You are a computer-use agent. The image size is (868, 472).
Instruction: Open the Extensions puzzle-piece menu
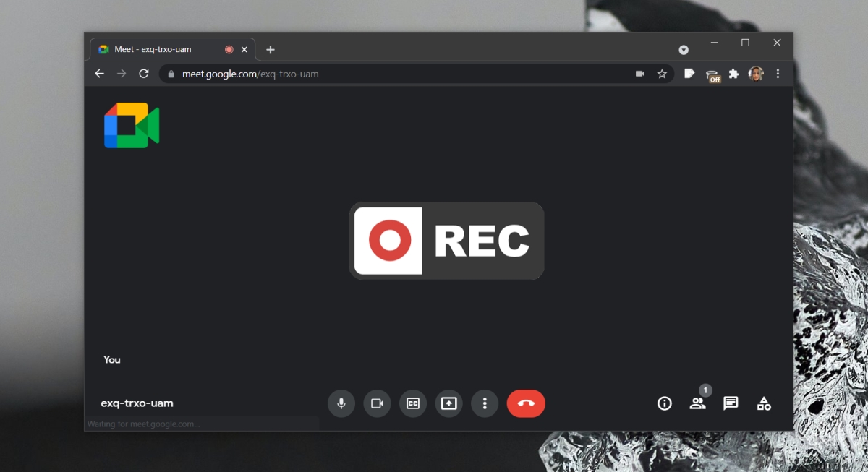[733, 74]
